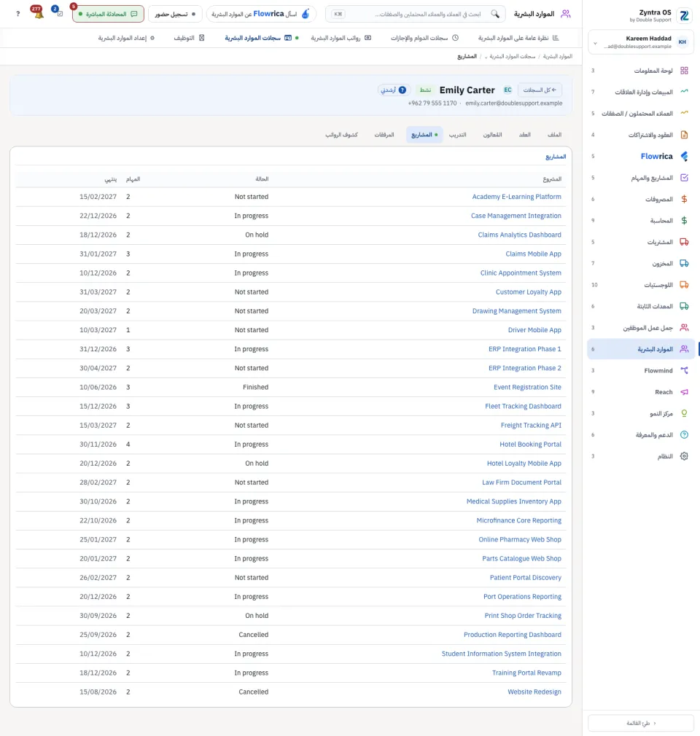Open التوظيف in the top navigation

[x=189, y=38]
